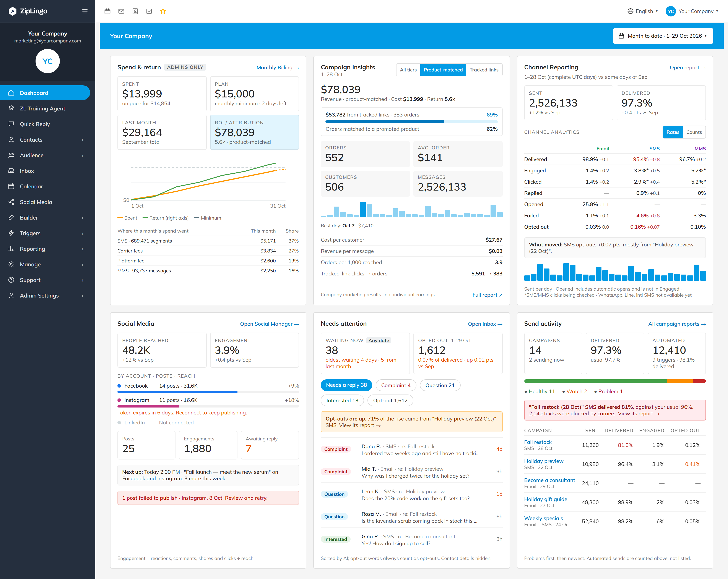Screen dimensions: 728x579
Task: Open All campaign reports link
Action: click(677, 324)
